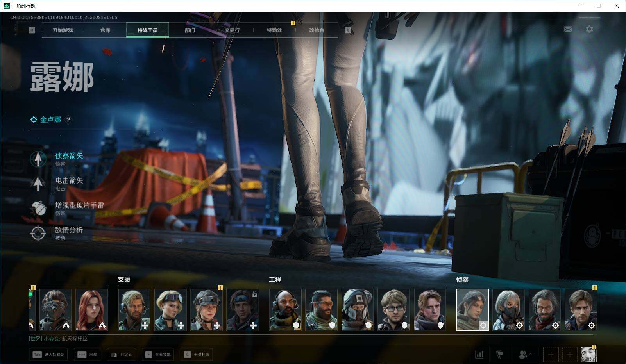Click the 金卢娜 operator name label
The image size is (626, 364).
coord(51,120)
